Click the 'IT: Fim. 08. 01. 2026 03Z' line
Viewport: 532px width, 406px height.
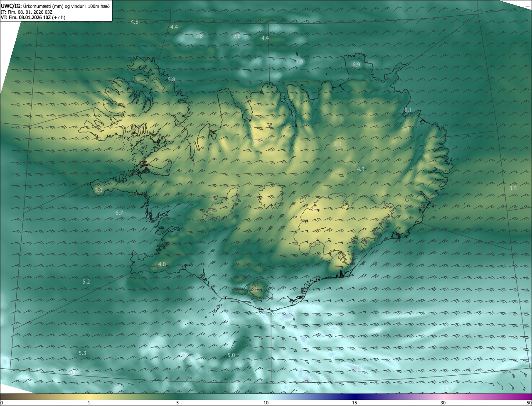click(27, 12)
